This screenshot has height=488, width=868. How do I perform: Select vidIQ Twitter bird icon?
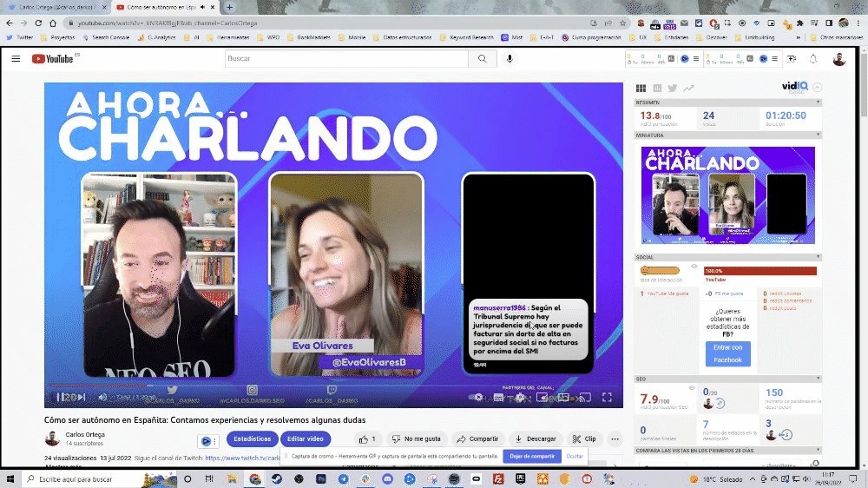pos(673,88)
